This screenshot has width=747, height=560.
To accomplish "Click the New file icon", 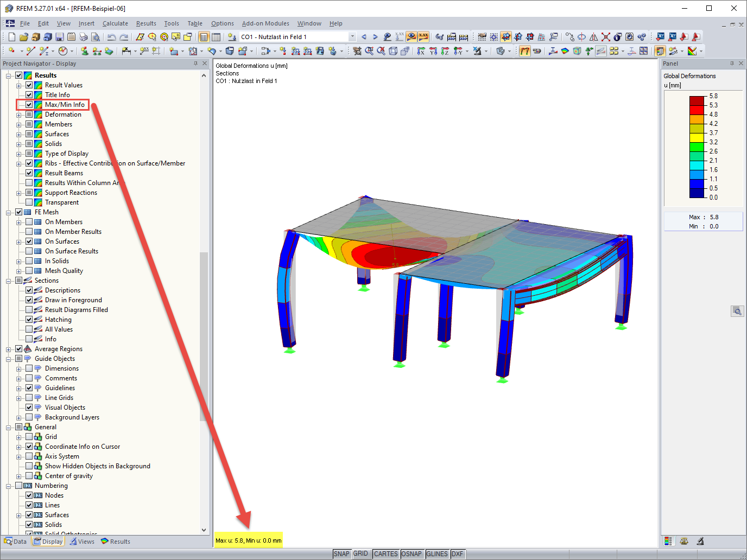I will 11,37.
